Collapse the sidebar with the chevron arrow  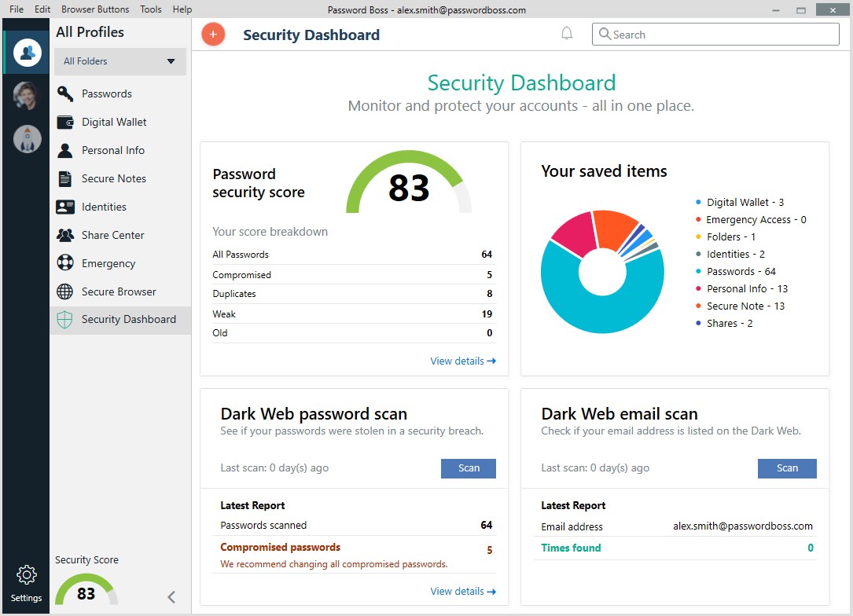(x=171, y=597)
